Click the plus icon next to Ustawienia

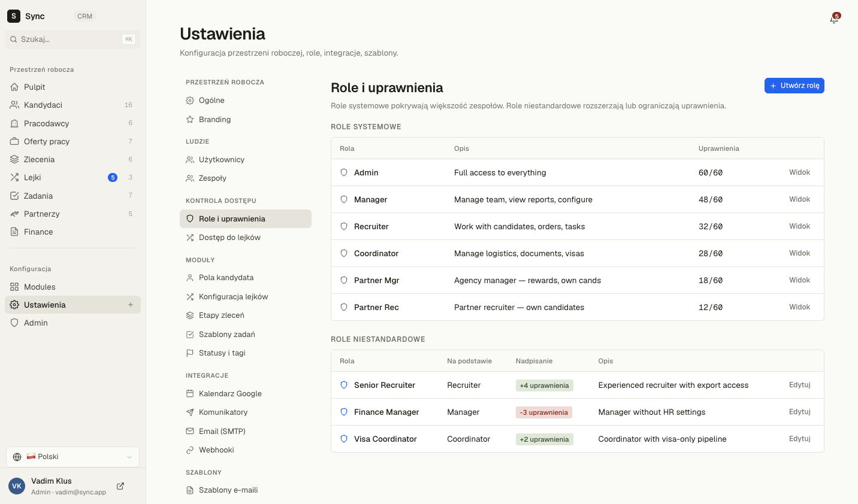point(131,305)
